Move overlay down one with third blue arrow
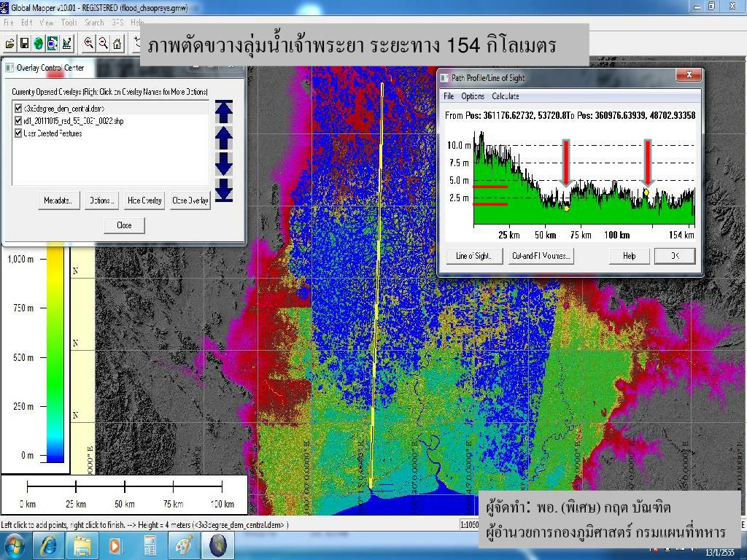 [x=223, y=164]
